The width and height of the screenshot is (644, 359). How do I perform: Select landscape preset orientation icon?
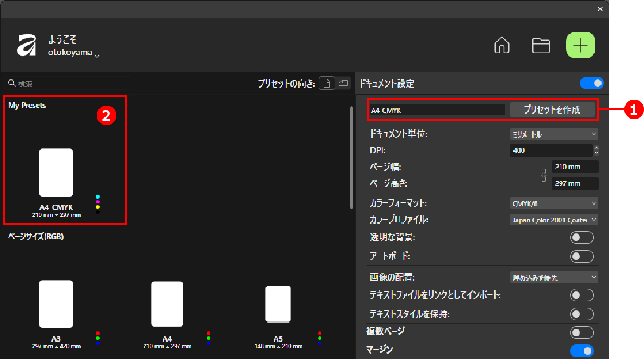click(343, 83)
